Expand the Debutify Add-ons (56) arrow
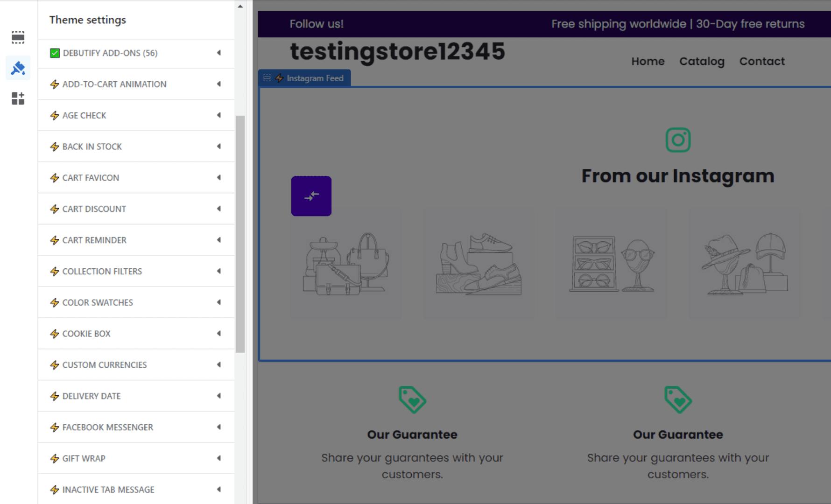The width and height of the screenshot is (831, 504). (x=218, y=53)
